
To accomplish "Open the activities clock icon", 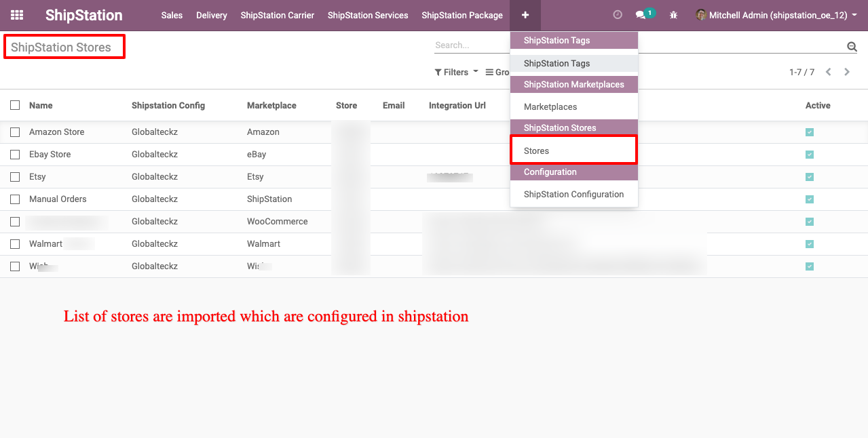I will [618, 15].
